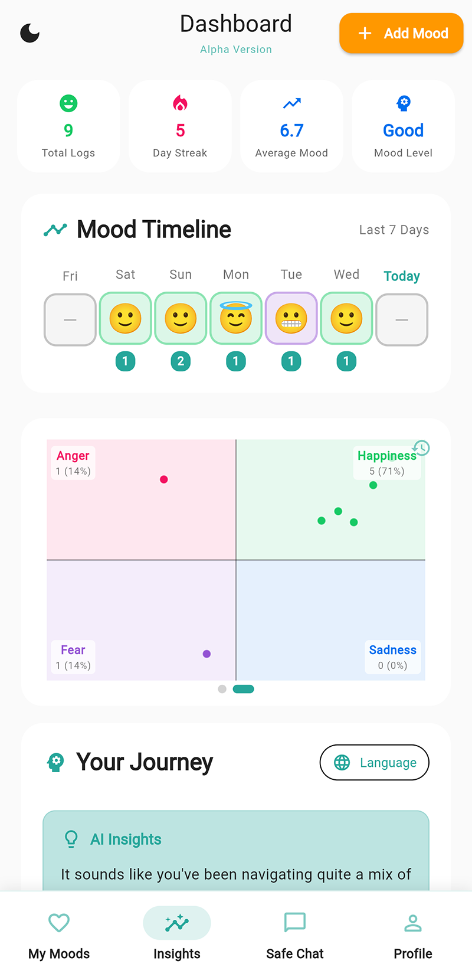
Task: Open the Last 7 Days range selector
Action: point(394,230)
